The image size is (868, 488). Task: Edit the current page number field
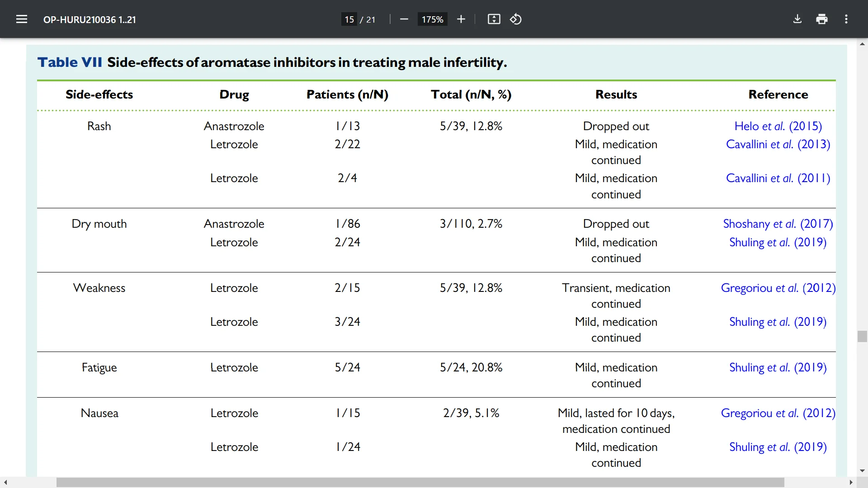pos(349,19)
